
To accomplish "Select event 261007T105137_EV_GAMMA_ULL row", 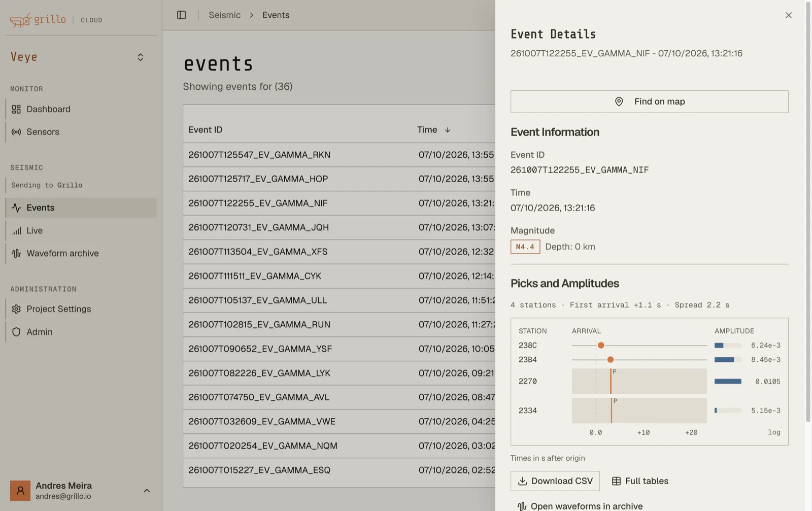I will coord(339,300).
